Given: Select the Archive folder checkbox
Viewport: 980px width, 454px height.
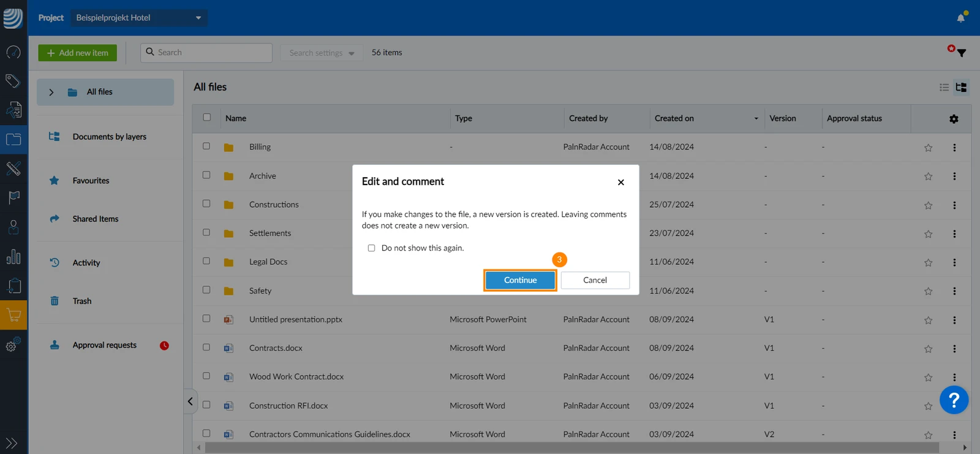Looking at the screenshot, I should [206, 175].
